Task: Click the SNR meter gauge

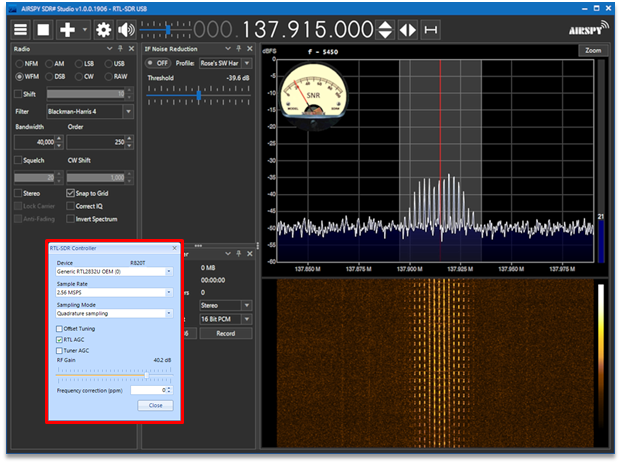Action: (x=313, y=95)
